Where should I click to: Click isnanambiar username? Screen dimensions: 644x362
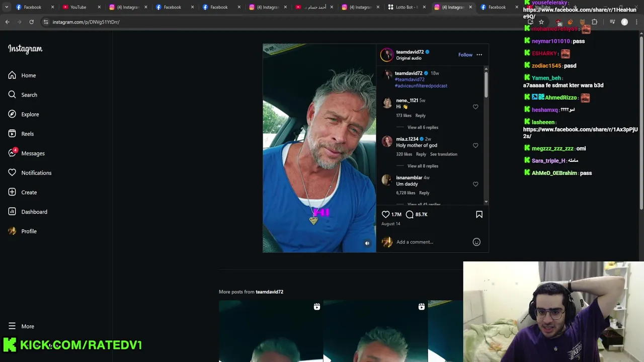point(409,178)
